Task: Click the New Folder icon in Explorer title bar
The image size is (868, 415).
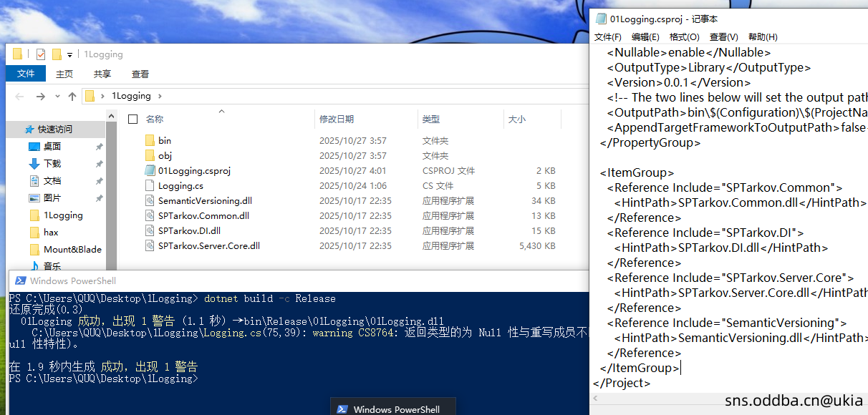Action: [x=57, y=54]
